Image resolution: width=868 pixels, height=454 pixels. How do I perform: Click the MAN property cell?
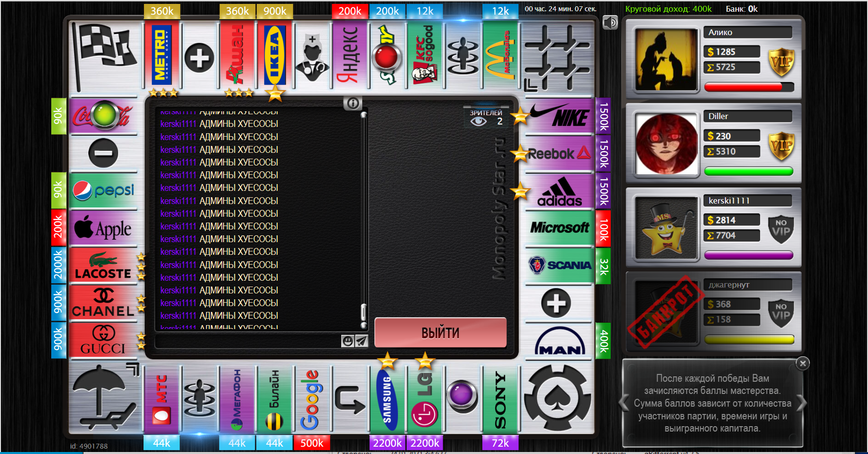coord(559,341)
